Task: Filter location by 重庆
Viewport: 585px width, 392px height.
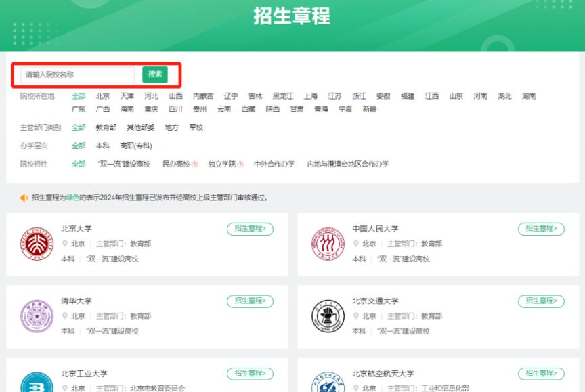Action: 151,109
